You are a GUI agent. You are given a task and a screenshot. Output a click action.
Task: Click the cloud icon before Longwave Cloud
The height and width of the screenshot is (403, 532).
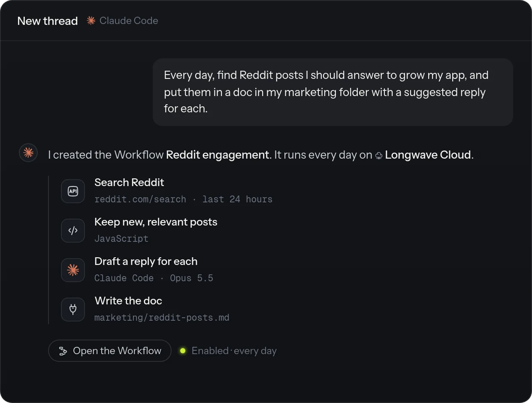click(379, 155)
